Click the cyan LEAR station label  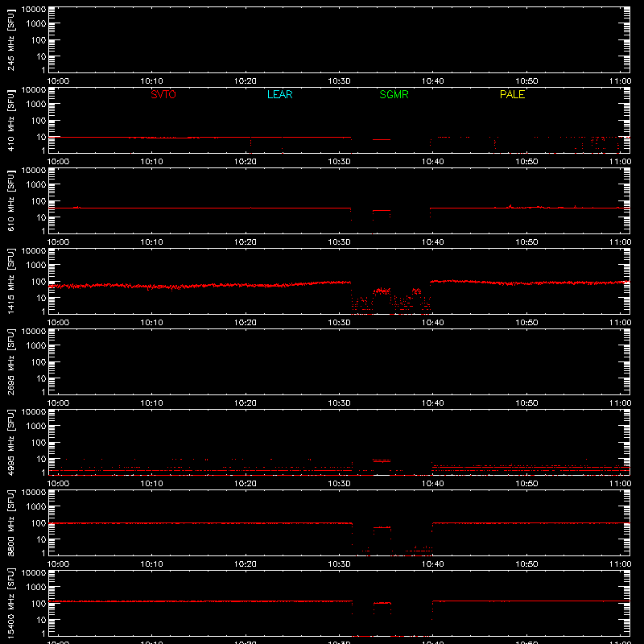[279, 94]
